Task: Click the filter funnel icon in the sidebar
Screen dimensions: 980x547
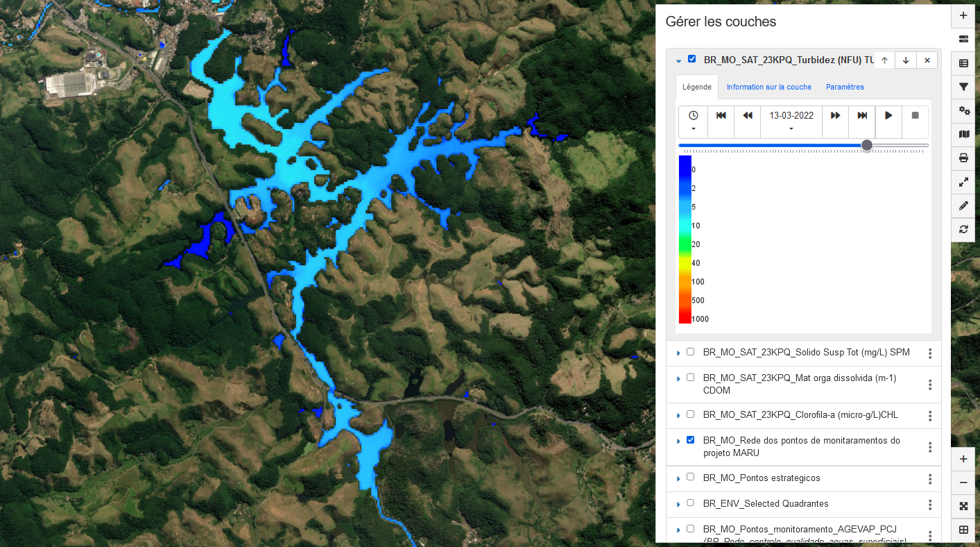Action: [x=963, y=87]
